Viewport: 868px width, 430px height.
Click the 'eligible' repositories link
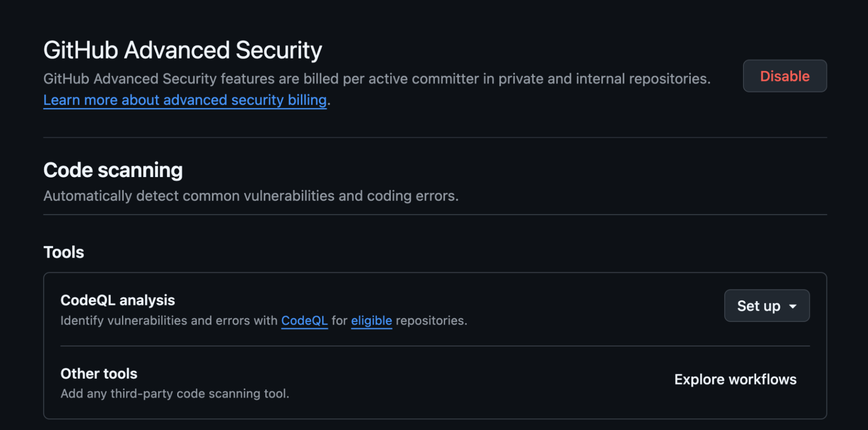371,321
